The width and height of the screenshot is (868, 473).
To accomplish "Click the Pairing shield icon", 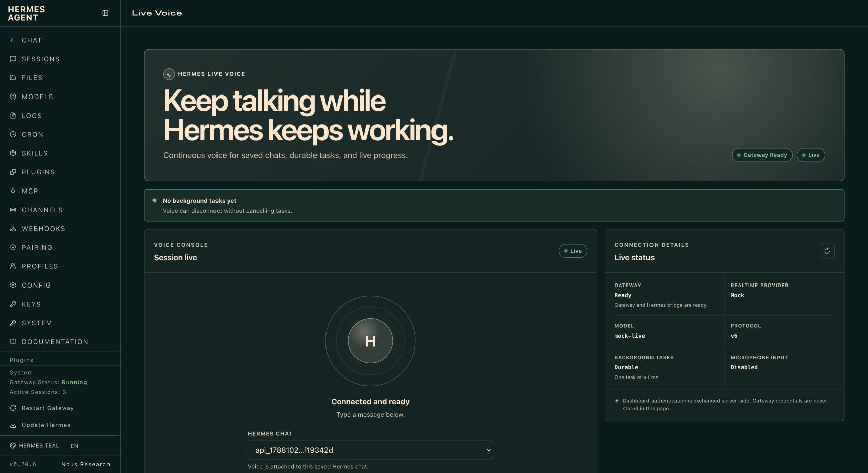I will point(13,247).
